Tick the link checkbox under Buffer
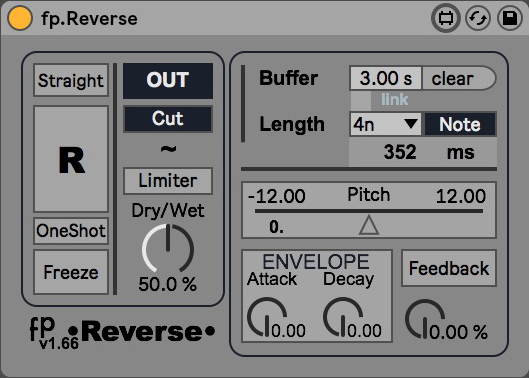The height and width of the screenshot is (378, 529). [x=361, y=100]
